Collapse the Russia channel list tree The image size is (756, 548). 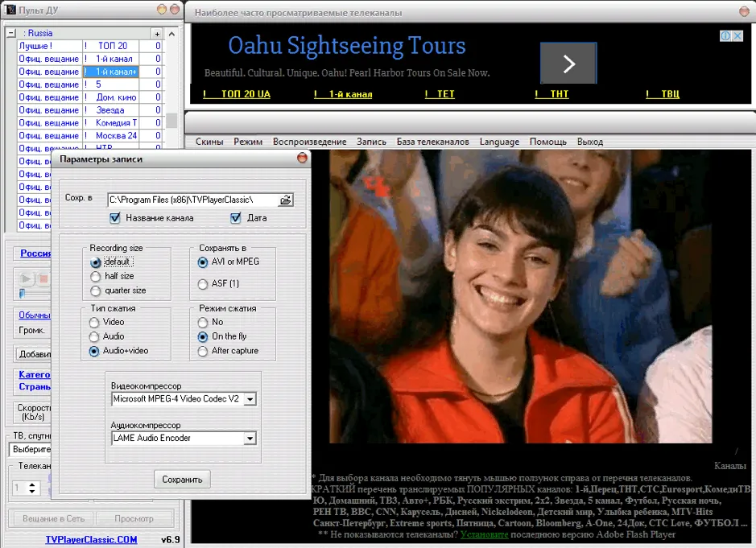click(x=11, y=33)
